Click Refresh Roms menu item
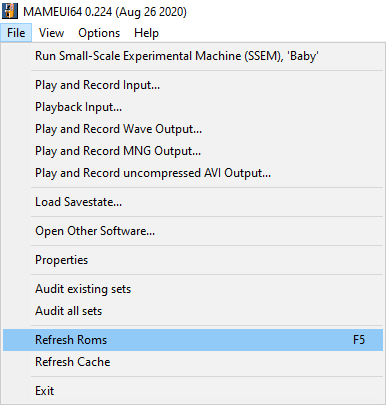The image size is (386, 405). pyautogui.click(x=193, y=340)
